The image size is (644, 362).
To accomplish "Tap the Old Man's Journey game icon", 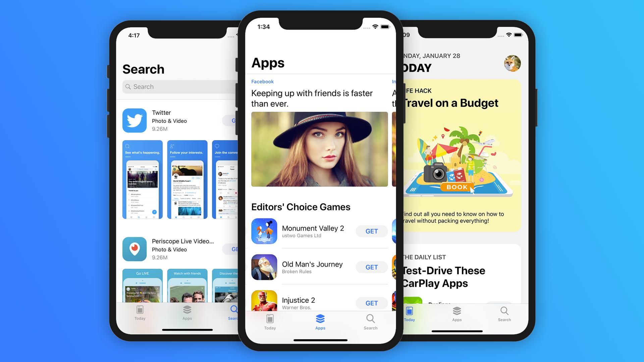I will (x=263, y=267).
